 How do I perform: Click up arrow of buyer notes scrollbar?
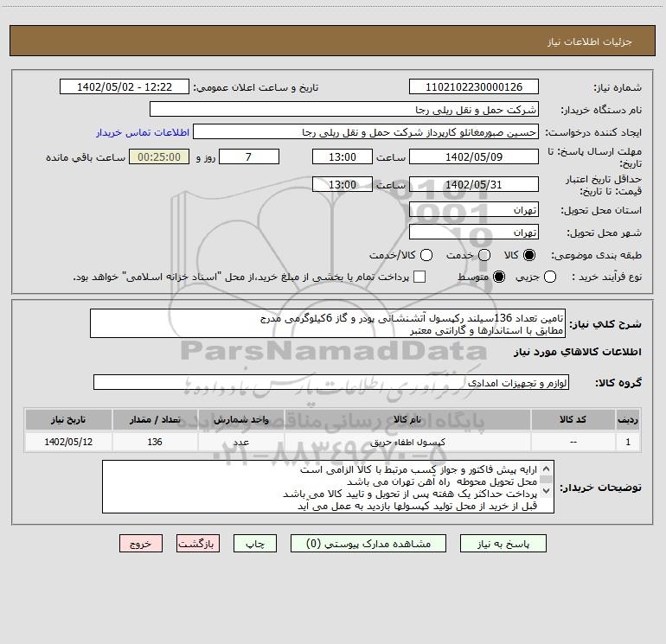[547, 469]
